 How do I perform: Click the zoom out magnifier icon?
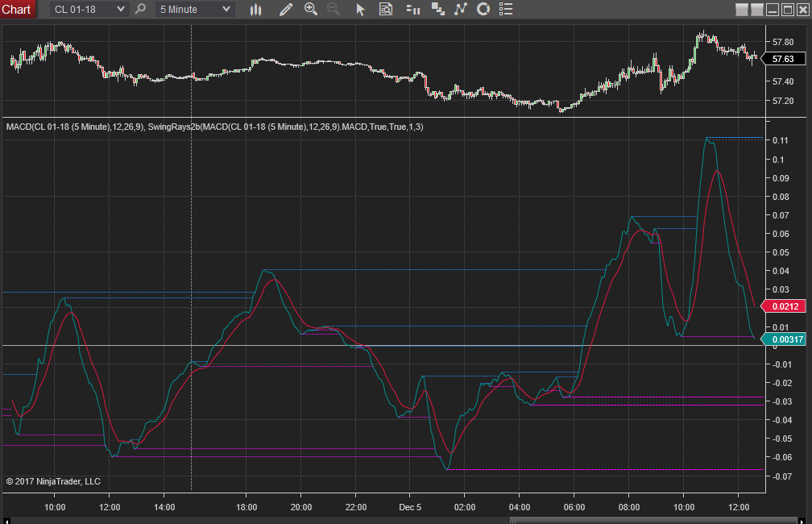[x=333, y=10]
